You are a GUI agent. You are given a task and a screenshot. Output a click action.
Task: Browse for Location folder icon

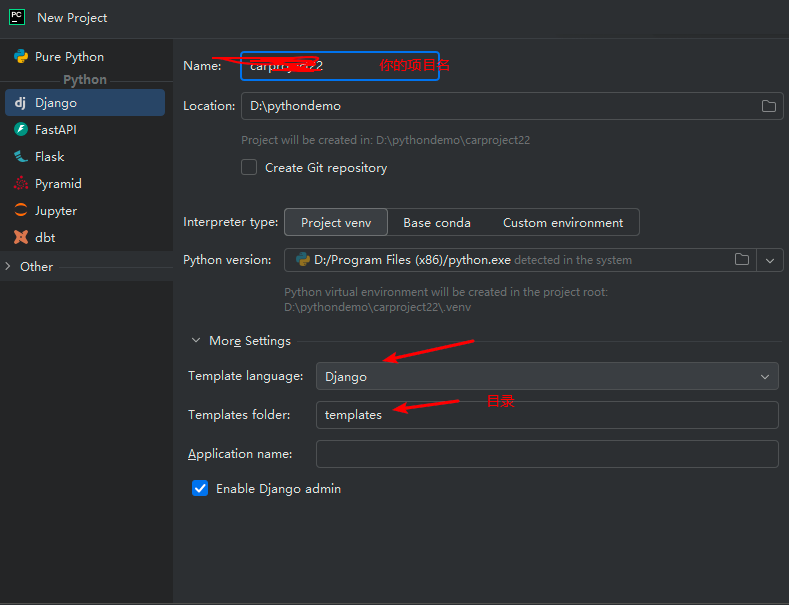(769, 106)
